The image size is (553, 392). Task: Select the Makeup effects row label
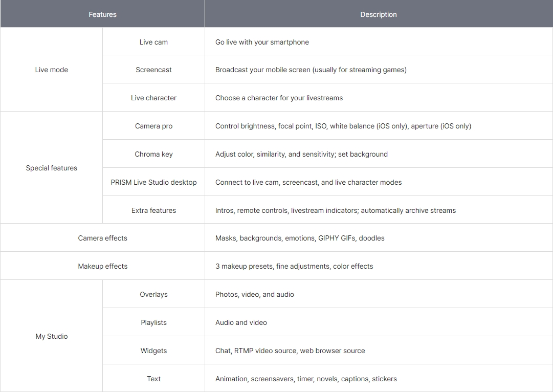pos(102,266)
